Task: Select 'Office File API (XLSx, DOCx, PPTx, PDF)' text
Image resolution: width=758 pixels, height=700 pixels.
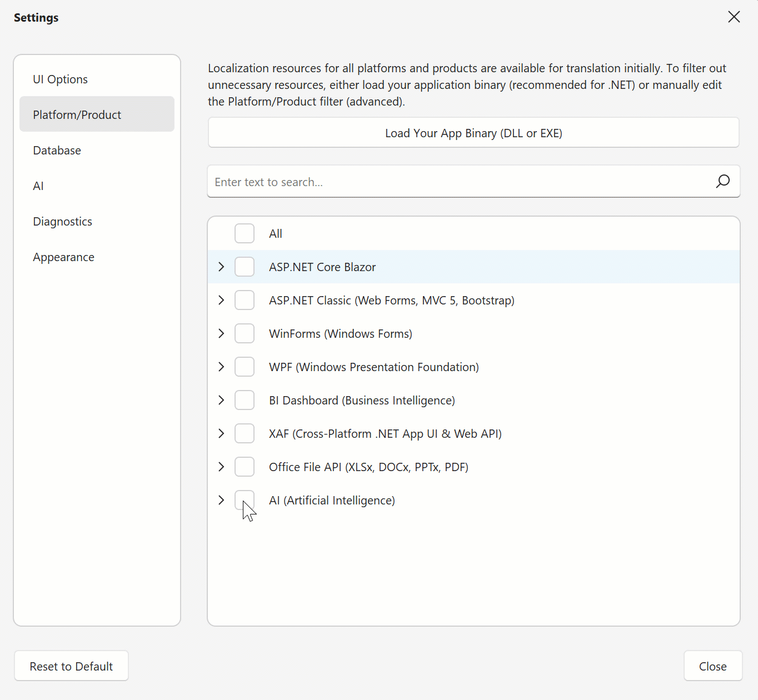Action: coord(368,467)
